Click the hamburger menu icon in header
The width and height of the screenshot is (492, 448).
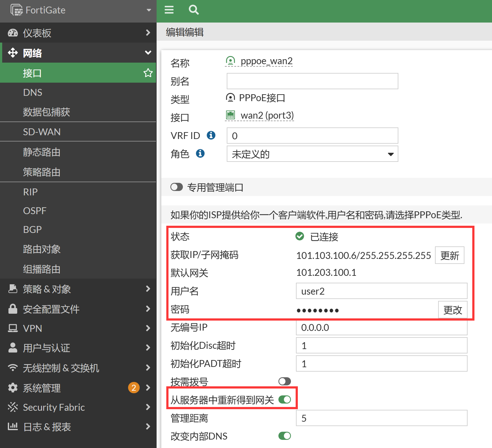tap(169, 10)
